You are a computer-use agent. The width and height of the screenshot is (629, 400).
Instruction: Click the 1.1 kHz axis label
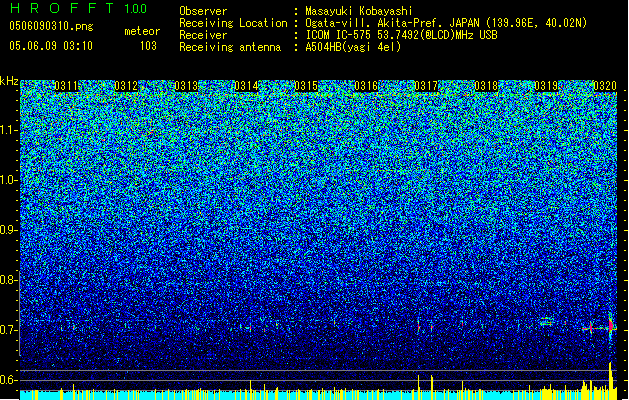pos(7,130)
